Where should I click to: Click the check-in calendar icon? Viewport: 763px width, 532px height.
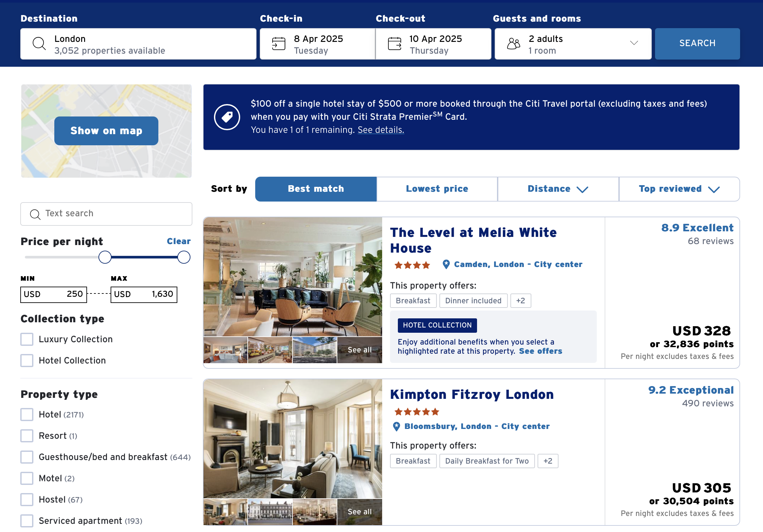tap(278, 44)
